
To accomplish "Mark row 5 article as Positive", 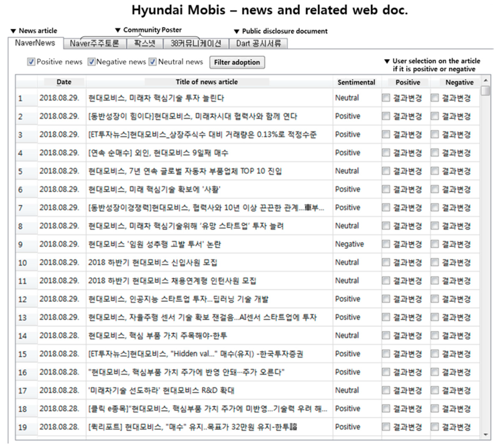I will [x=386, y=171].
